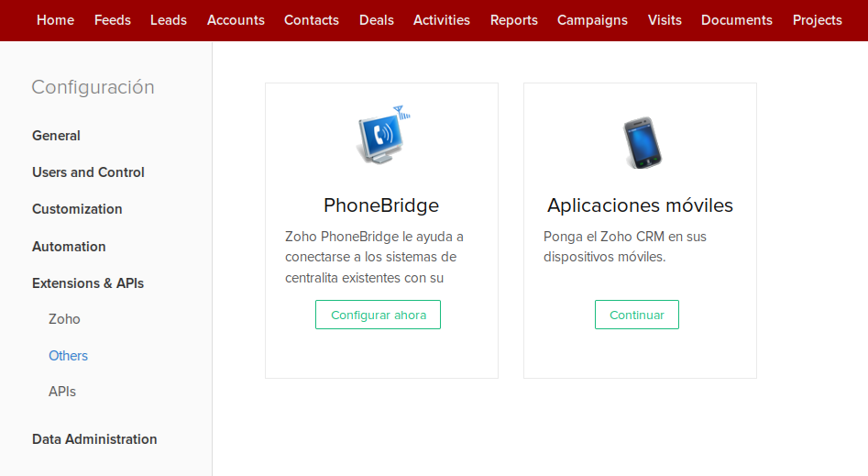
Task: Select the Projects tab
Action: pos(818,20)
